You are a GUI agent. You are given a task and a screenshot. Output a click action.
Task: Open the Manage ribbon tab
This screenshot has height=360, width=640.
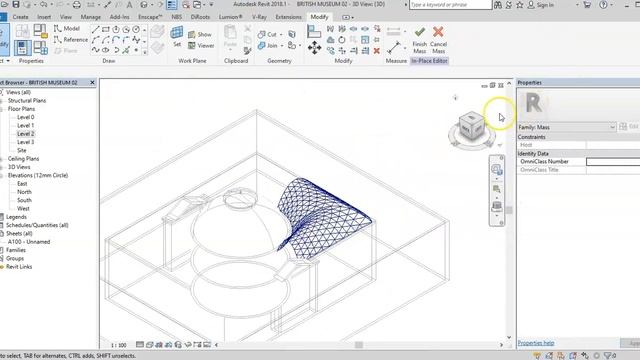(x=91, y=17)
